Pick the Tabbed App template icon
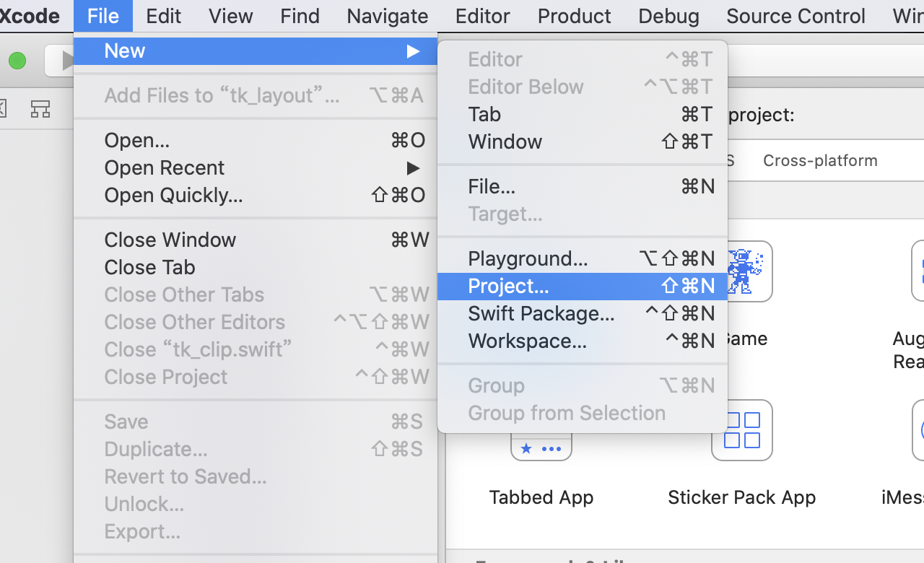 [541, 446]
